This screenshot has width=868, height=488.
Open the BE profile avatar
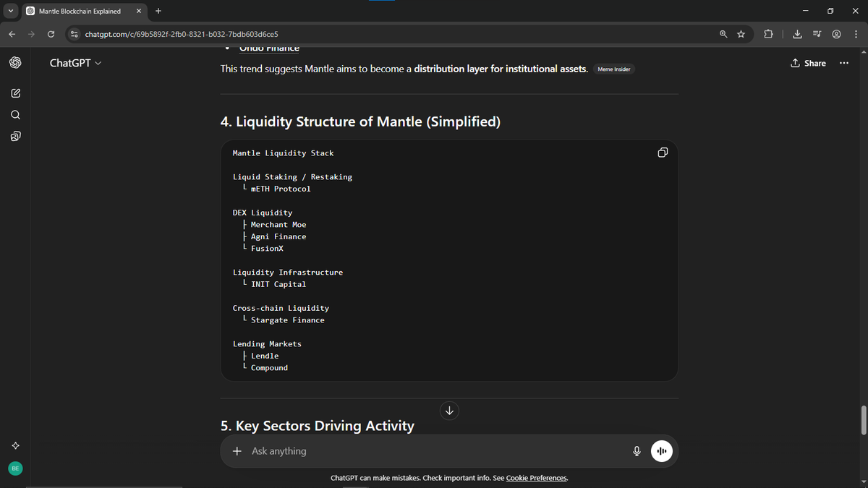(15, 468)
